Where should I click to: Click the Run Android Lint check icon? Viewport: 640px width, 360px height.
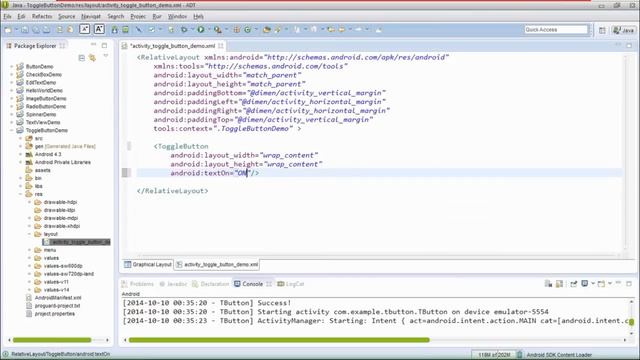point(151,29)
